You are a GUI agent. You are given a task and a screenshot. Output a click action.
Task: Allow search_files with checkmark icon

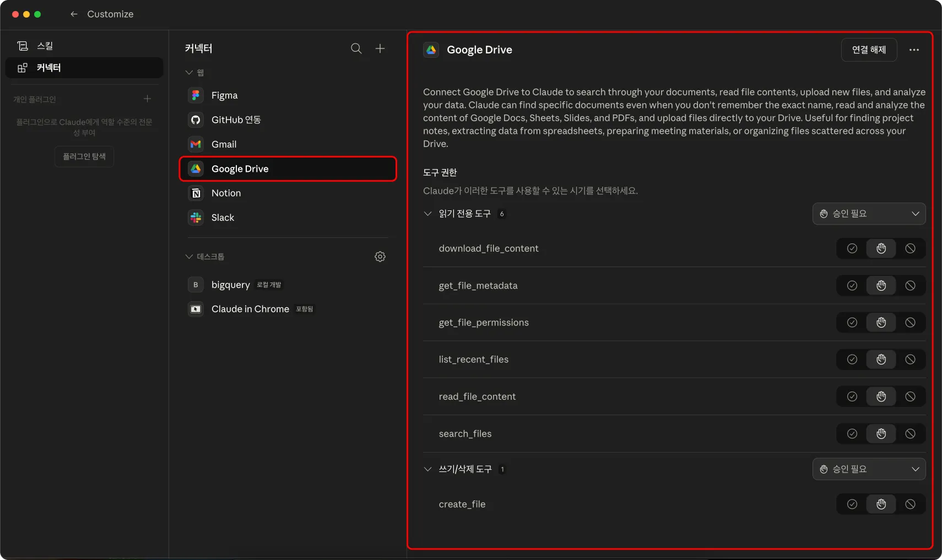point(852,433)
